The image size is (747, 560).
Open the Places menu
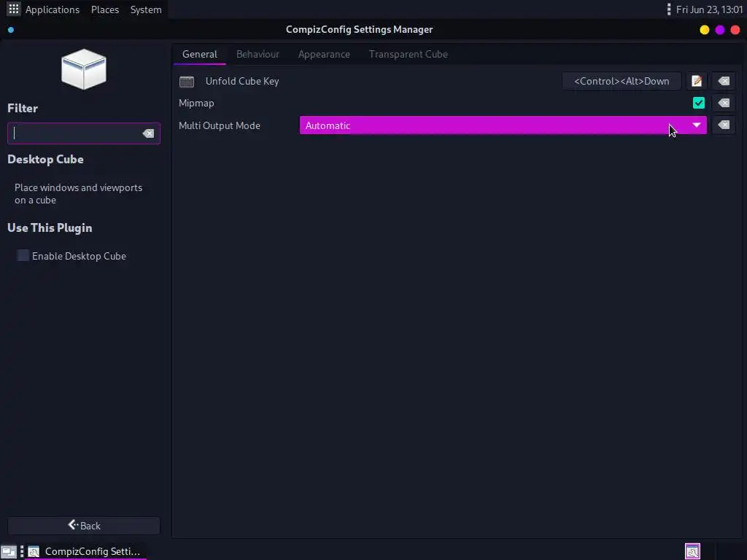(105, 9)
